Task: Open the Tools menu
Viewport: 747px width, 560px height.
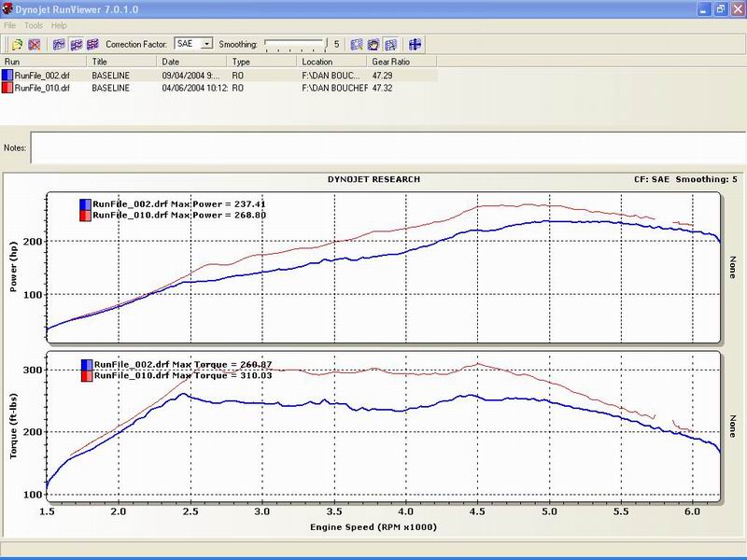Action: point(34,25)
